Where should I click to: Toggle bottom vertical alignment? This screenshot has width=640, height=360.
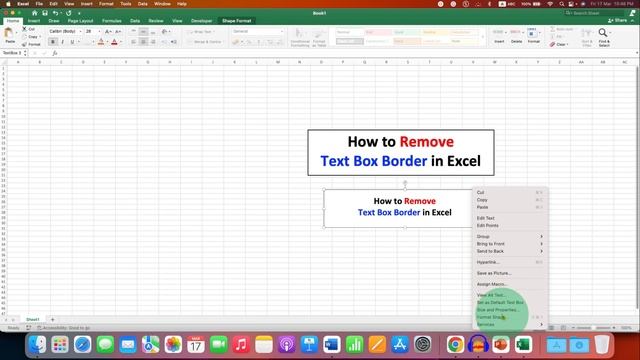coord(153,31)
